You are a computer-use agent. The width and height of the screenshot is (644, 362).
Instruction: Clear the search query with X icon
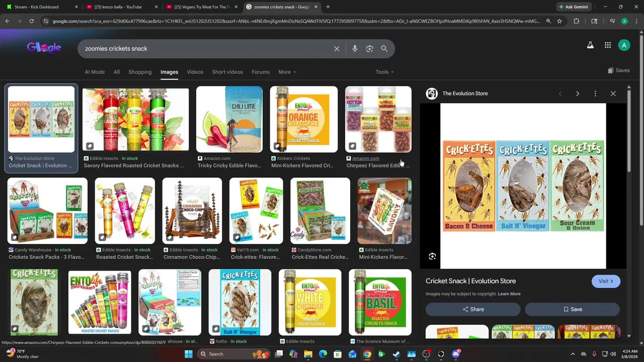coord(337,49)
